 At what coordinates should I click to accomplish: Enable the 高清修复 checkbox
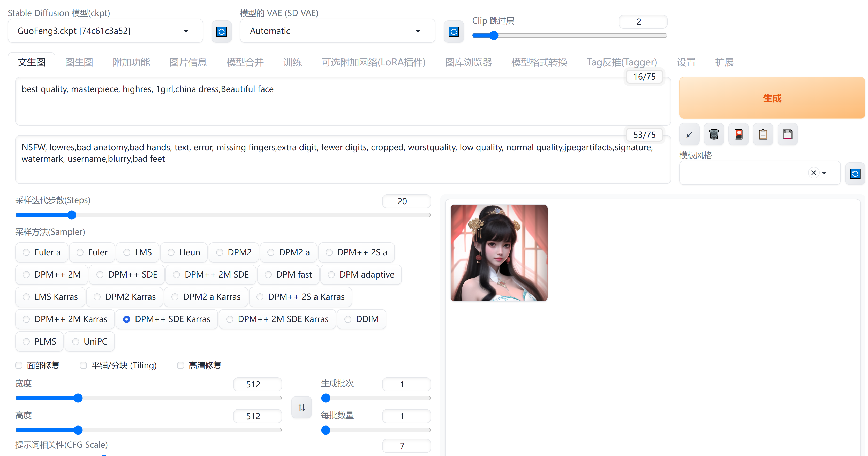point(181,365)
